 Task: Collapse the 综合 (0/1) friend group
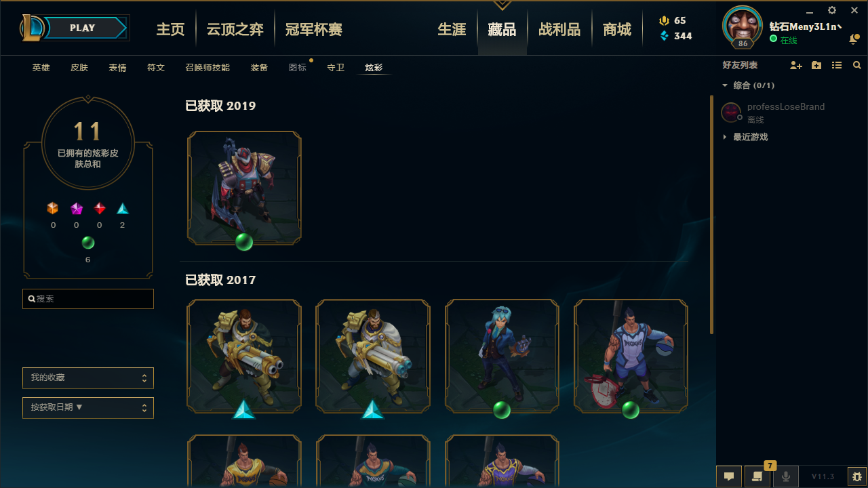(749, 85)
